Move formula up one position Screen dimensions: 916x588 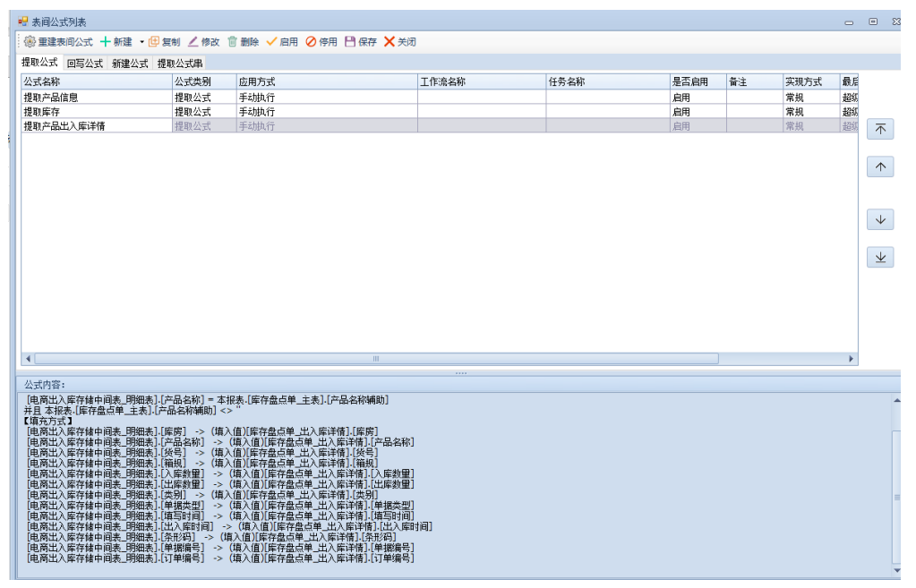click(x=880, y=166)
